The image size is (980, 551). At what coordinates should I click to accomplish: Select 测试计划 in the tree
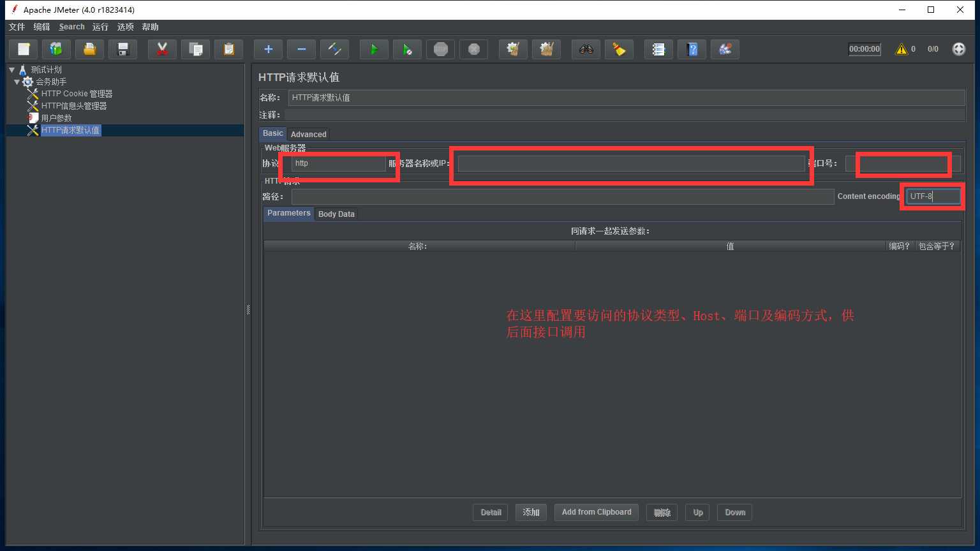[x=46, y=70]
